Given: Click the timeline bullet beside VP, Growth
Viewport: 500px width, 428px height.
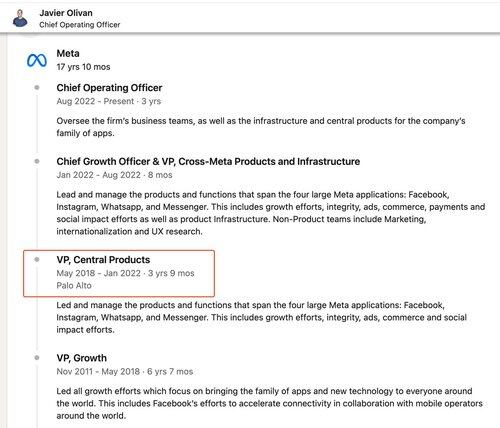Looking at the screenshot, I should [x=37, y=358].
